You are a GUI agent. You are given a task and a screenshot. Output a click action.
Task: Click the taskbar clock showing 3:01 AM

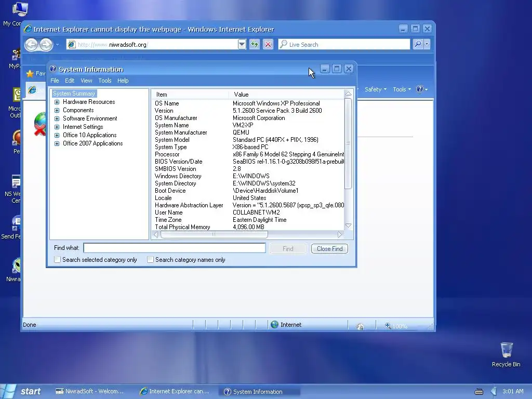513,391
